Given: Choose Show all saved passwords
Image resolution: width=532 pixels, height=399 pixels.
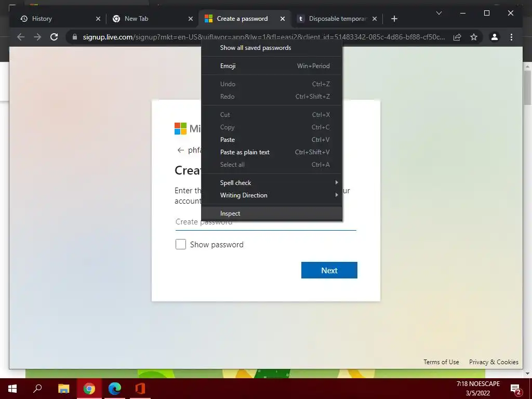Looking at the screenshot, I should pos(271,48).
